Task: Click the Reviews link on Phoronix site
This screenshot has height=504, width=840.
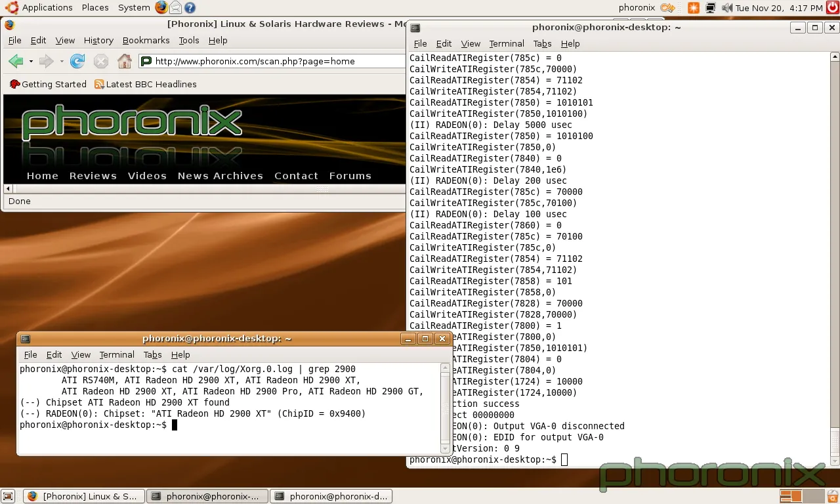Action: [x=93, y=176]
